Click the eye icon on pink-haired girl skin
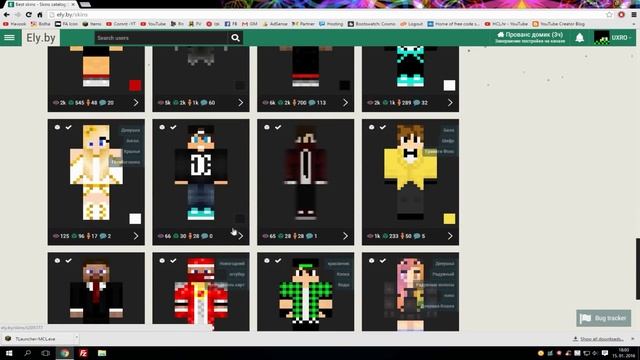 click(x=371, y=260)
